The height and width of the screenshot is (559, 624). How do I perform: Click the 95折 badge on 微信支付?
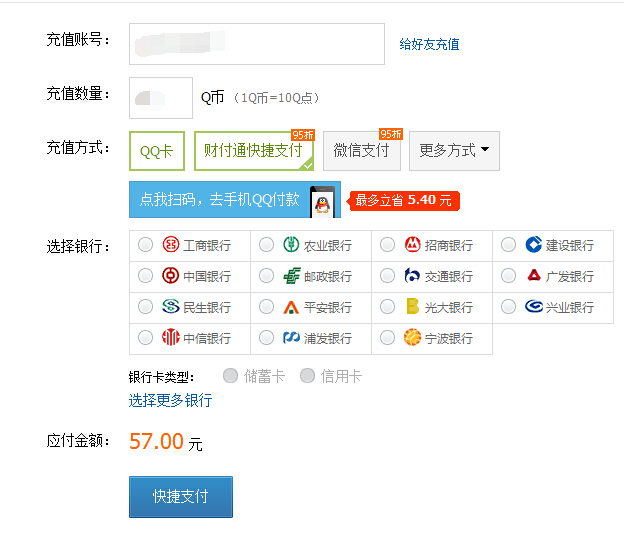391,134
